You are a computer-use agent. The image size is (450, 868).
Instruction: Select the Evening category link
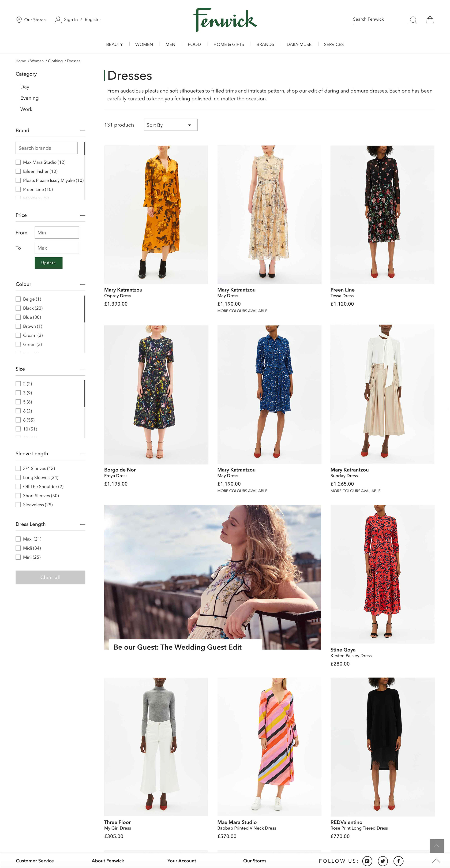(x=29, y=98)
